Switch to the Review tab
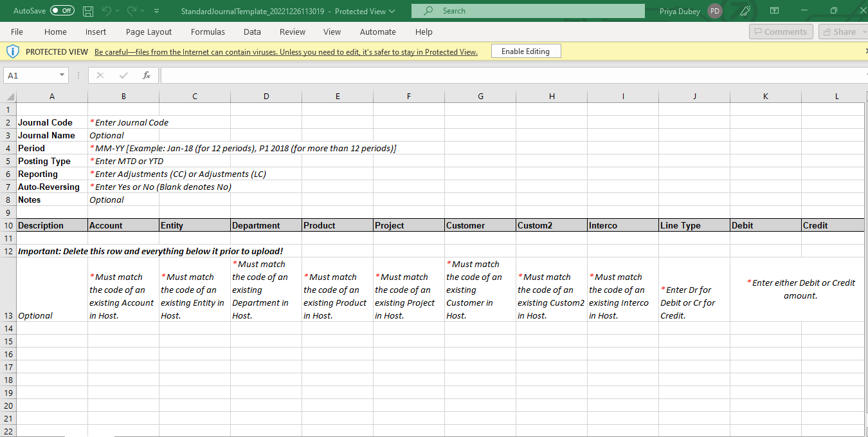 293,32
